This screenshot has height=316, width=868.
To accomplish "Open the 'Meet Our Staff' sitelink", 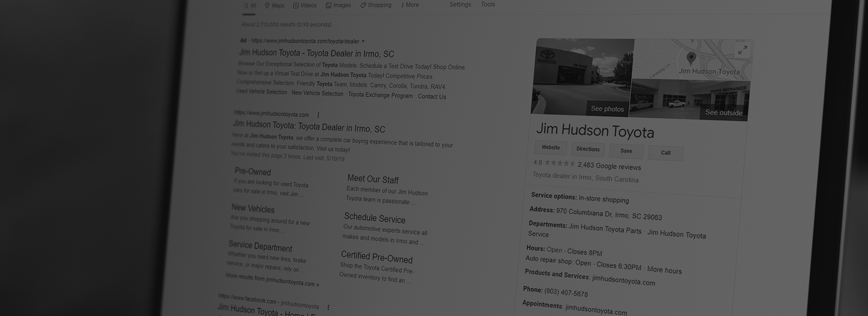I will pyautogui.click(x=373, y=179).
